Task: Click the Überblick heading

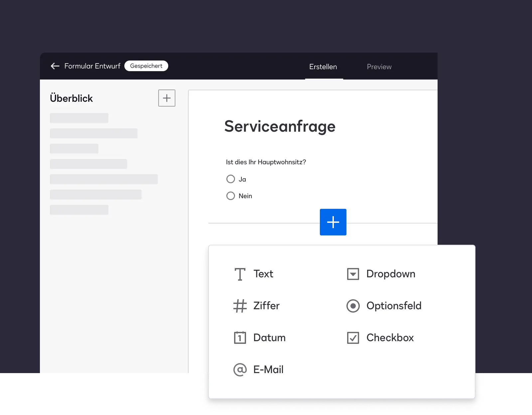Action: pyautogui.click(x=71, y=98)
